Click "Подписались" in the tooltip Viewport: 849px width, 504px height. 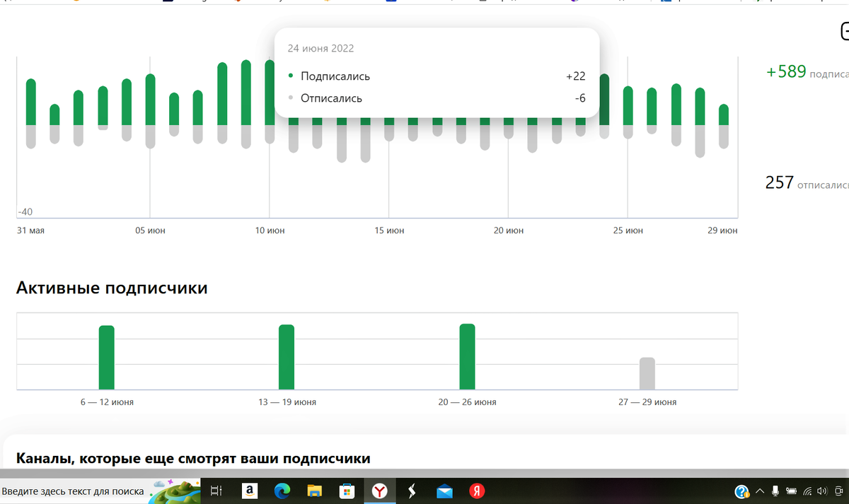coord(335,76)
